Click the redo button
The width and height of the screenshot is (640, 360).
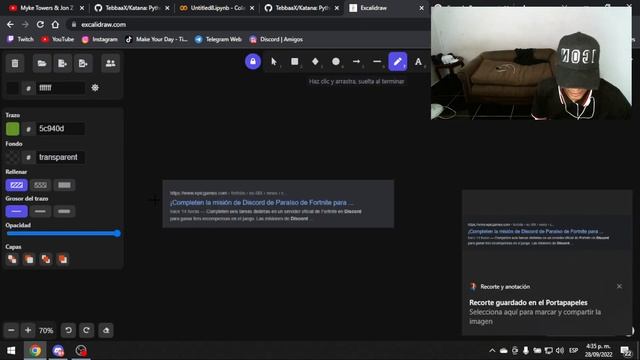pyautogui.click(x=86, y=330)
